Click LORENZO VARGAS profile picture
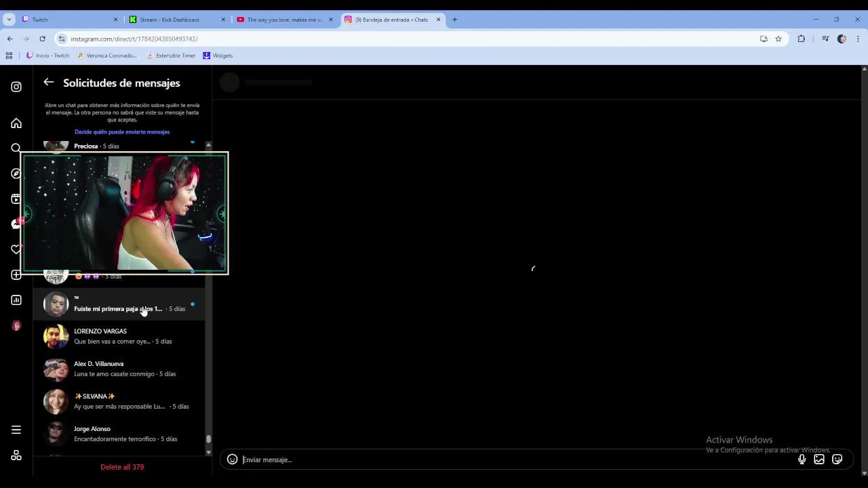This screenshot has width=868, height=488. click(x=56, y=336)
